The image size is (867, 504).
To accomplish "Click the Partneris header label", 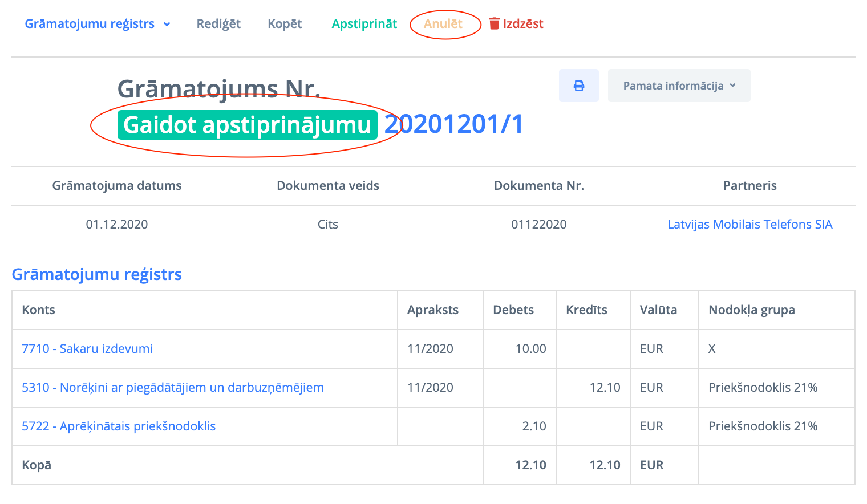I will tap(750, 185).
